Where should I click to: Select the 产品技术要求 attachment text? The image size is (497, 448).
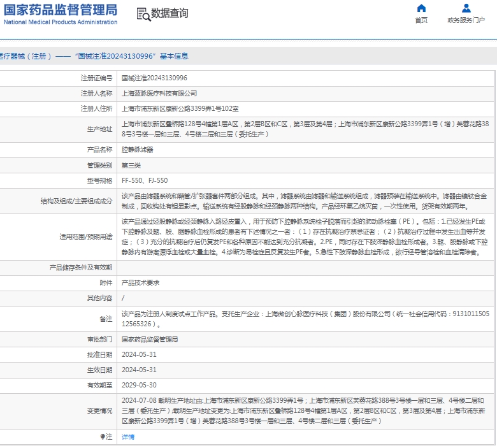[x=140, y=283]
